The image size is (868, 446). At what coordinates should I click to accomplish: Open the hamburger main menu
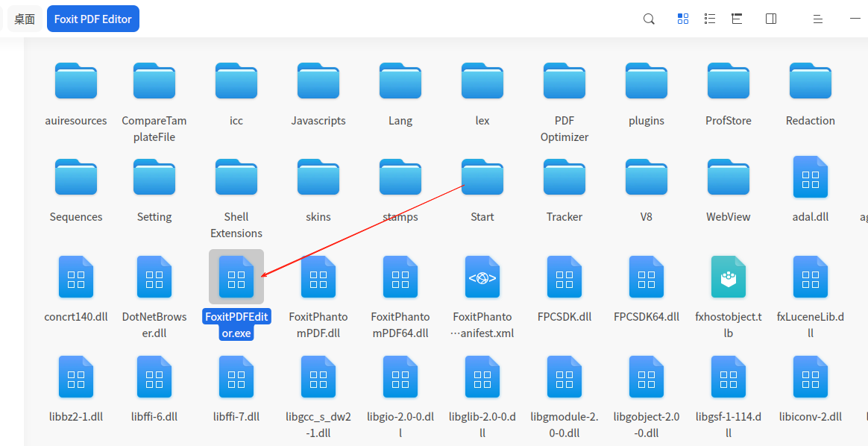tap(817, 19)
